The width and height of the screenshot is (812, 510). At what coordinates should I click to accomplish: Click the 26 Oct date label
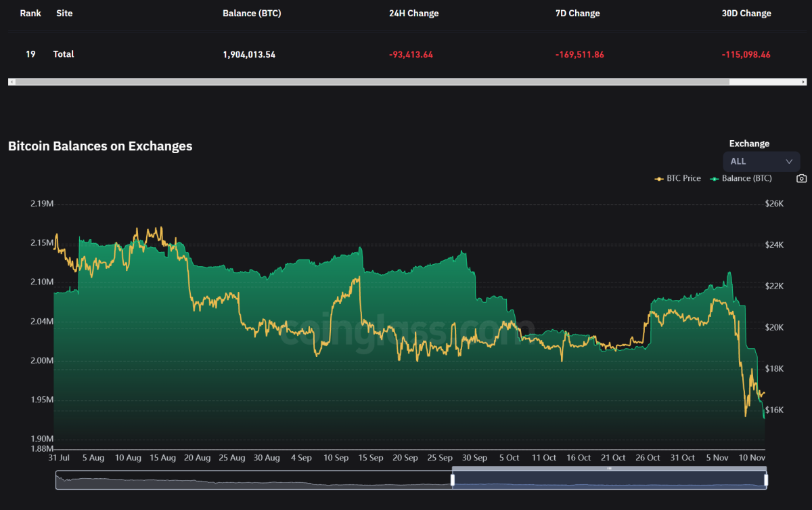(x=648, y=458)
